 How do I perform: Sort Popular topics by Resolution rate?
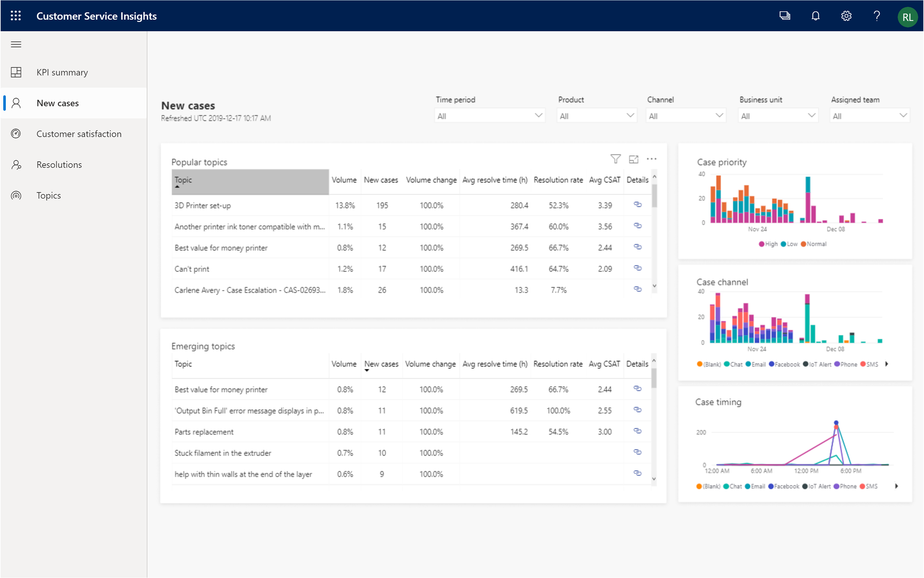pyautogui.click(x=558, y=180)
